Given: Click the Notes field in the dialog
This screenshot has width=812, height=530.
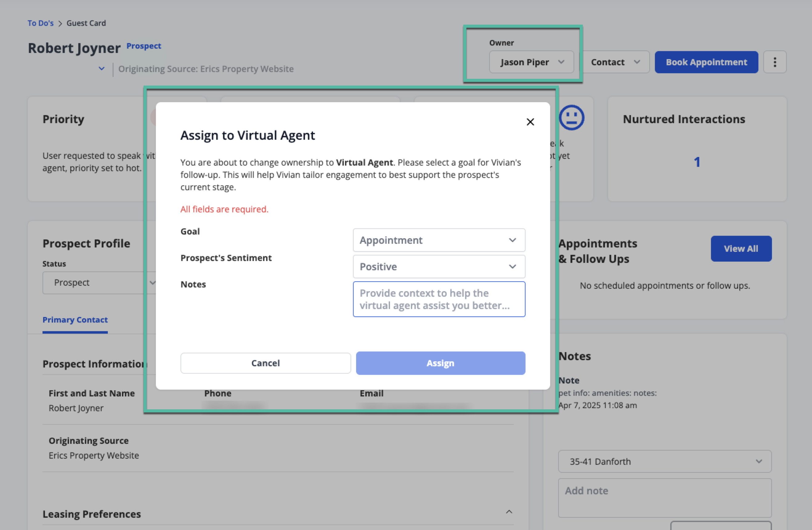Looking at the screenshot, I should [439, 299].
